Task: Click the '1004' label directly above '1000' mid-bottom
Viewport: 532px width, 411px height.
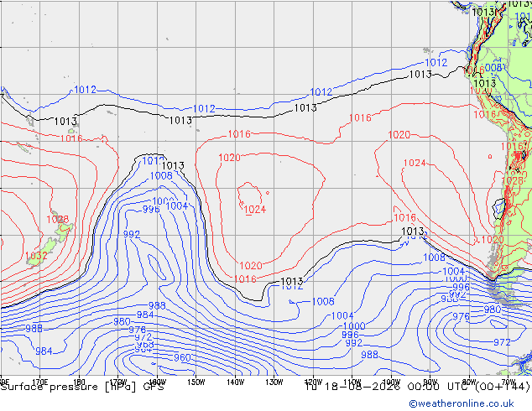Action: pos(342,315)
